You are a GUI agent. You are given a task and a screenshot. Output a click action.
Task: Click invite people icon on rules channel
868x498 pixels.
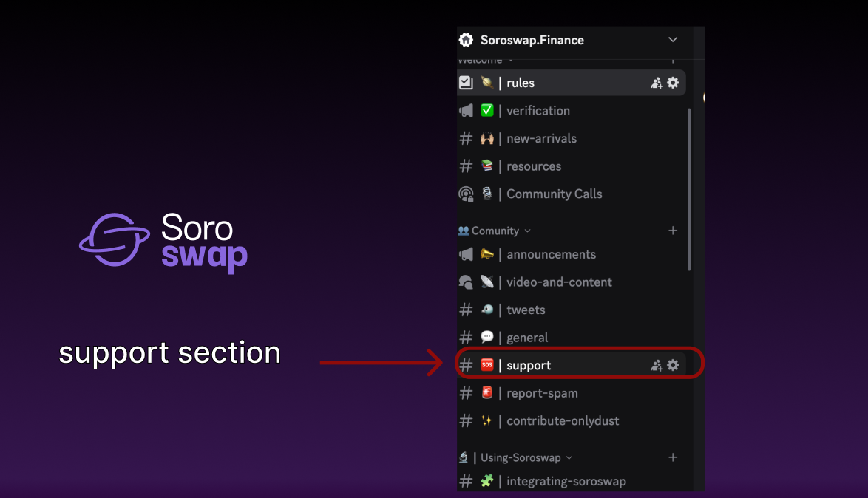tap(657, 83)
